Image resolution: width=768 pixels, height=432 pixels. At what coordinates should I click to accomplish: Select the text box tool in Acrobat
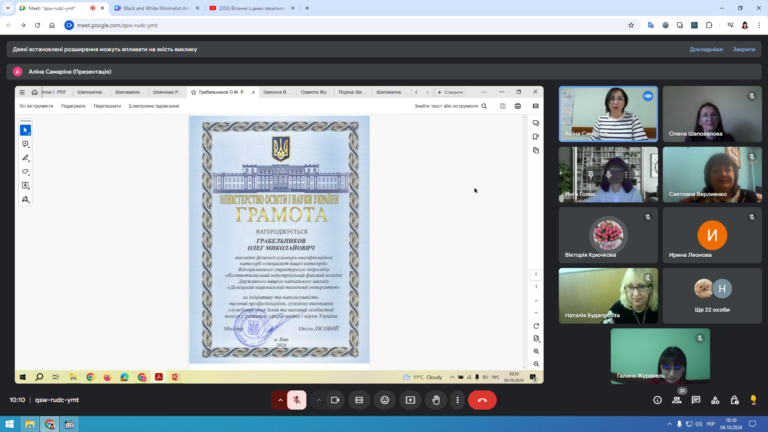25,186
